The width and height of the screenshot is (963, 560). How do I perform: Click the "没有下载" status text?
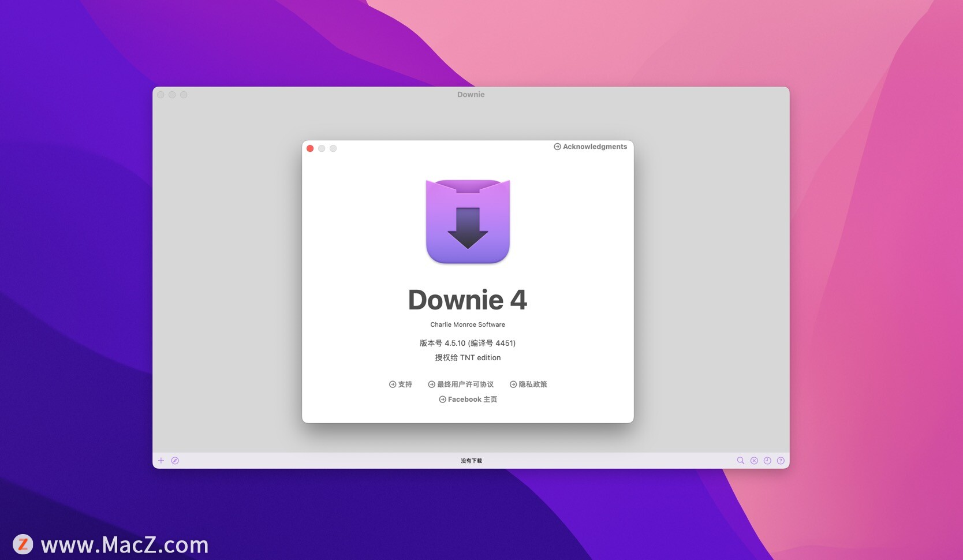[471, 461]
